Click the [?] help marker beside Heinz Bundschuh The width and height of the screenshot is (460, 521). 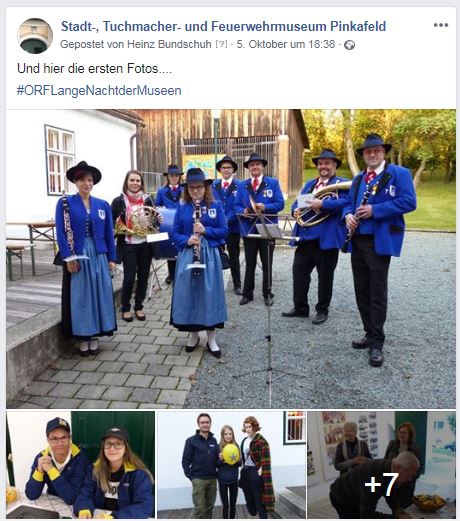tap(221, 44)
